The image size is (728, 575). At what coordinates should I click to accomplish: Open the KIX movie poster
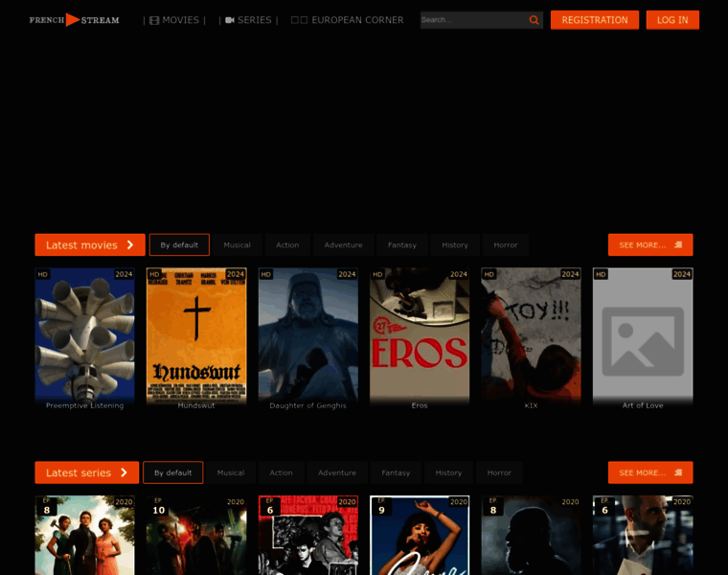pos(531,339)
